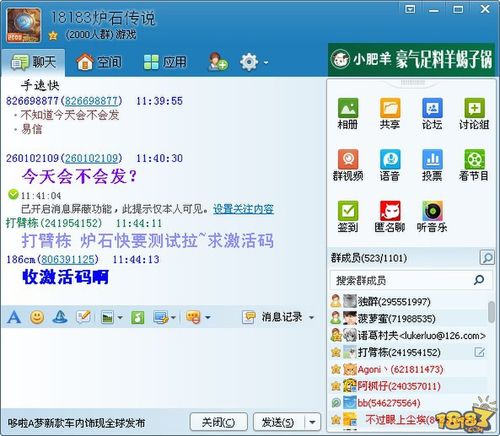Expand the settings gear dropdown arrow
Image resolution: width=500 pixels, height=436 pixels.
point(266,62)
